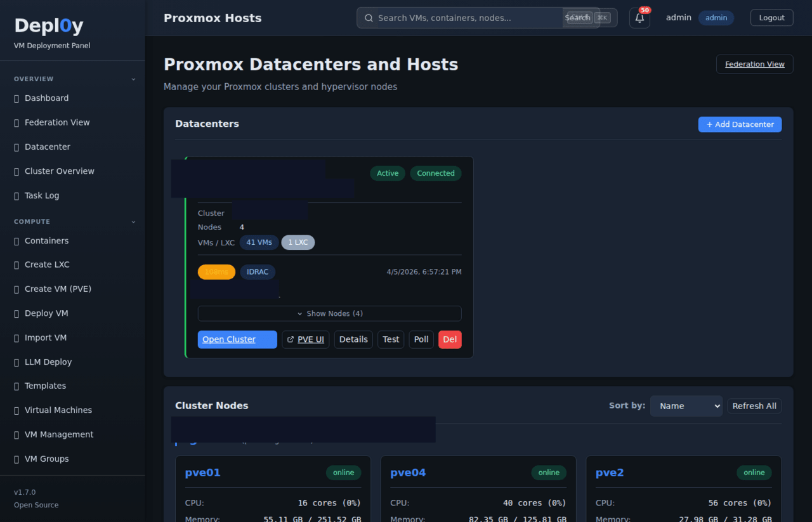Open Virtual Machines sidebar item

coord(72,410)
